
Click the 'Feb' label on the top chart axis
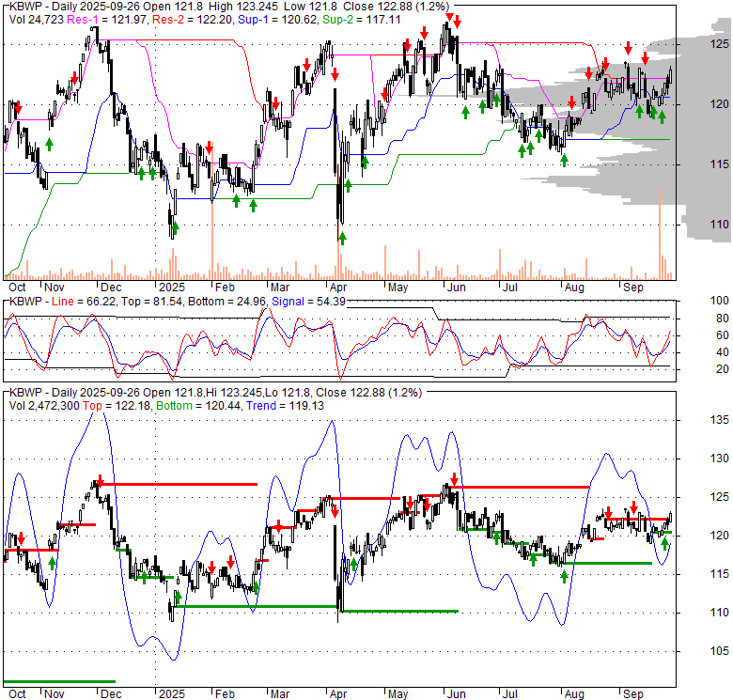pos(225,288)
